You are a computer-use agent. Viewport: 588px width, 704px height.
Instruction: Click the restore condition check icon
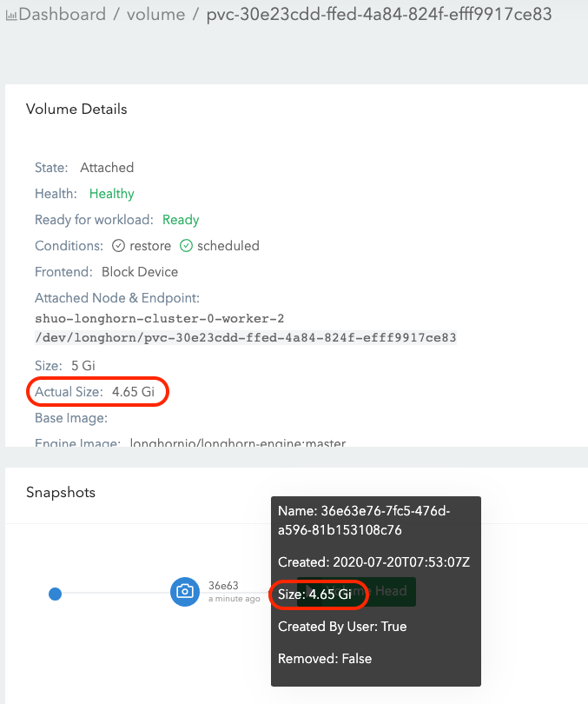click(118, 246)
